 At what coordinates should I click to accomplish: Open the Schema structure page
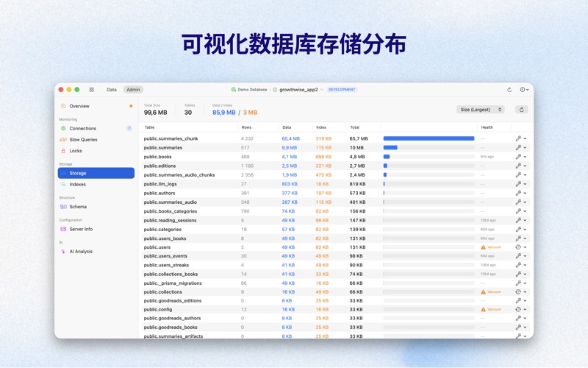(96, 207)
